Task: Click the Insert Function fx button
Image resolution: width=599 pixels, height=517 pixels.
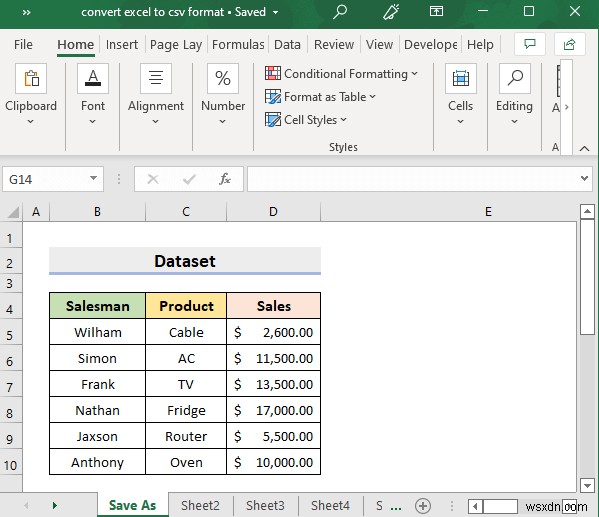Action: 225,179
